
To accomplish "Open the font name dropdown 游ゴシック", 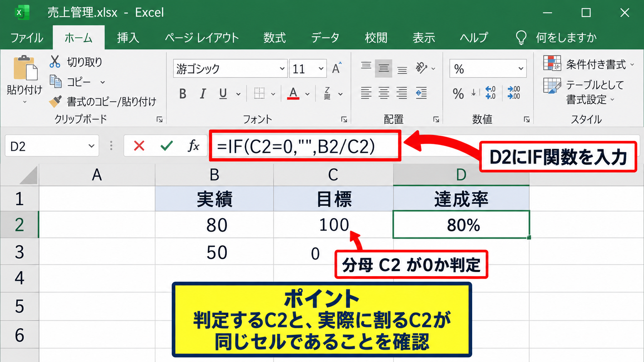I will click(282, 68).
